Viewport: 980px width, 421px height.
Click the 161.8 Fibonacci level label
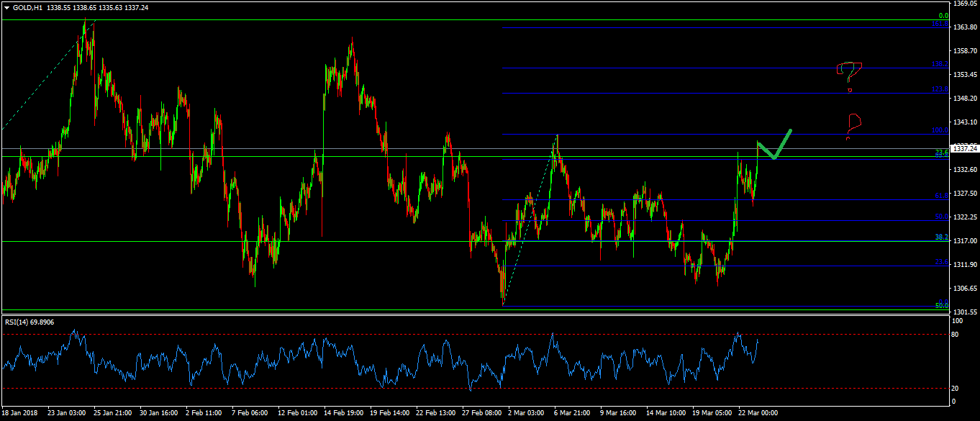[940, 24]
